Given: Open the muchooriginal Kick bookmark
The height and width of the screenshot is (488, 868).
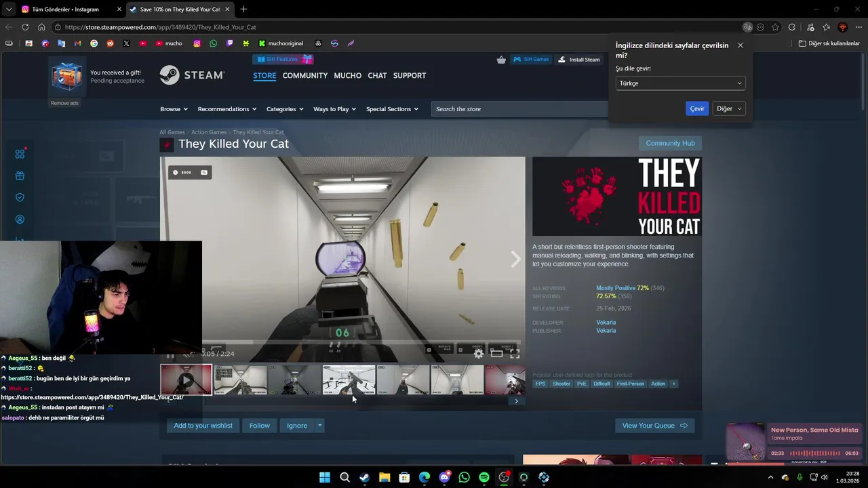Looking at the screenshot, I should [x=281, y=43].
